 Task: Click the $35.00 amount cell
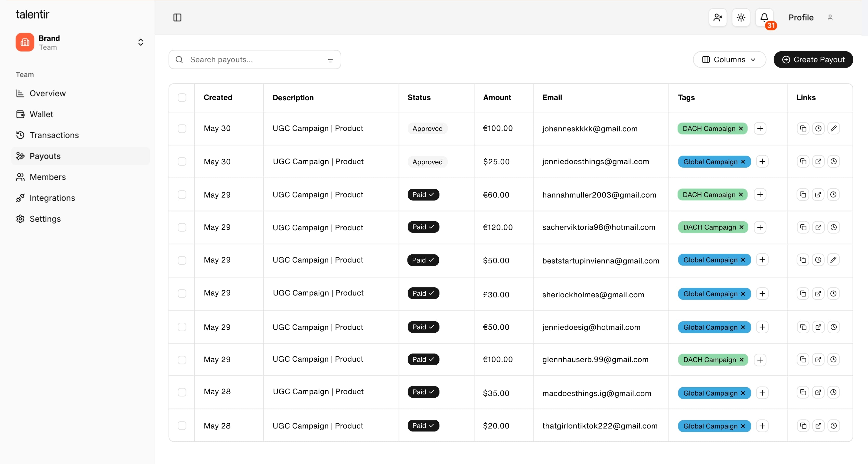tap(496, 393)
